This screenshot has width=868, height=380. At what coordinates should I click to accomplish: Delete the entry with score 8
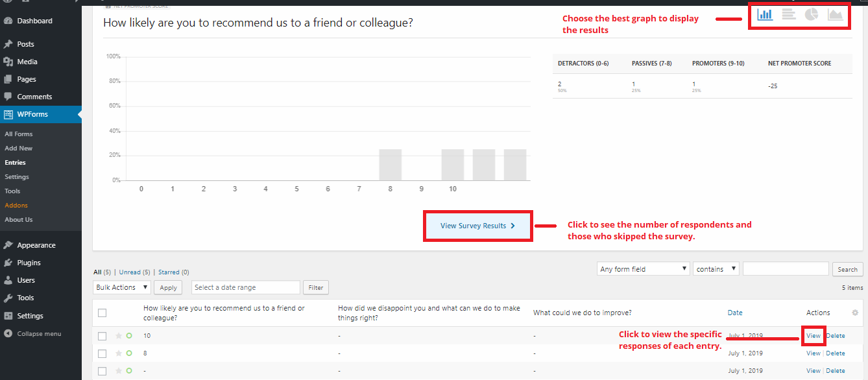click(836, 353)
